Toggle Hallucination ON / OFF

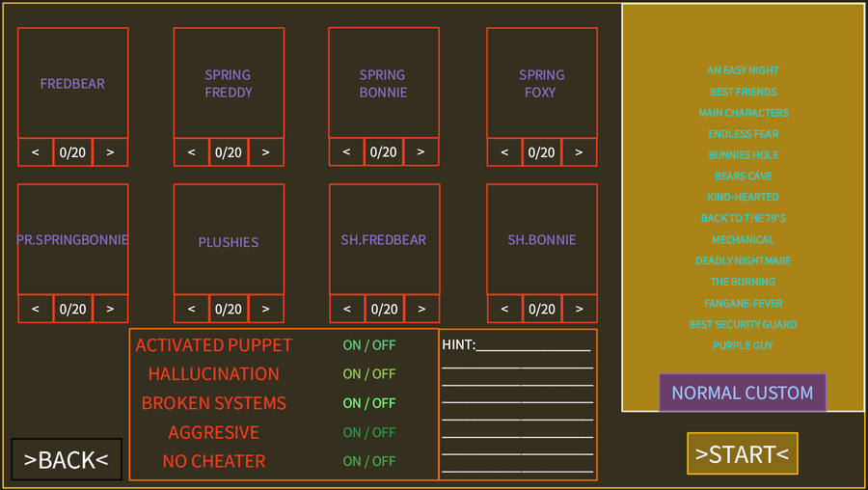pos(369,373)
